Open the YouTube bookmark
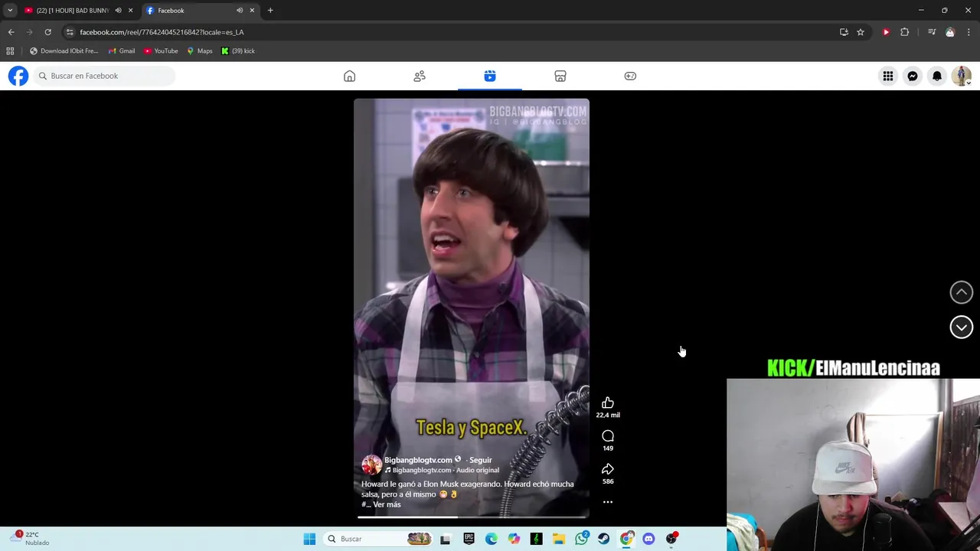The width and height of the screenshot is (980, 551). [161, 51]
